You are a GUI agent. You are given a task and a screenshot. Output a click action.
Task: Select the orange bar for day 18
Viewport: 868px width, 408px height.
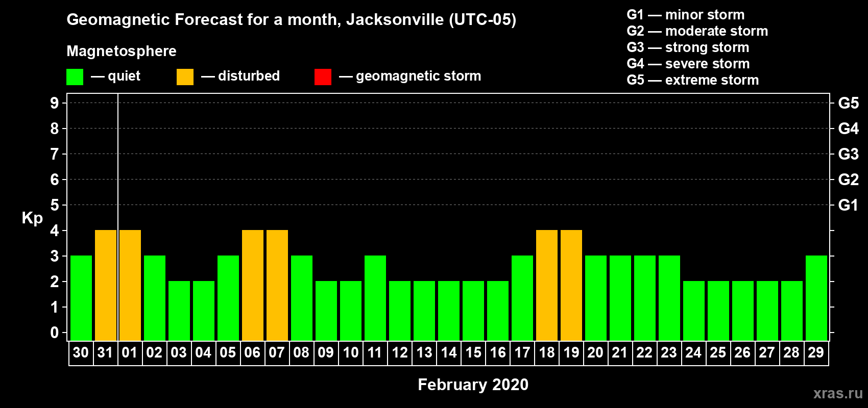click(x=547, y=286)
